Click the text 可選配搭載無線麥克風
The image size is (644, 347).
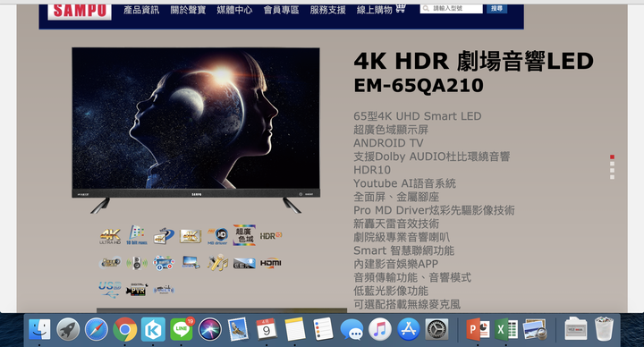(x=407, y=304)
